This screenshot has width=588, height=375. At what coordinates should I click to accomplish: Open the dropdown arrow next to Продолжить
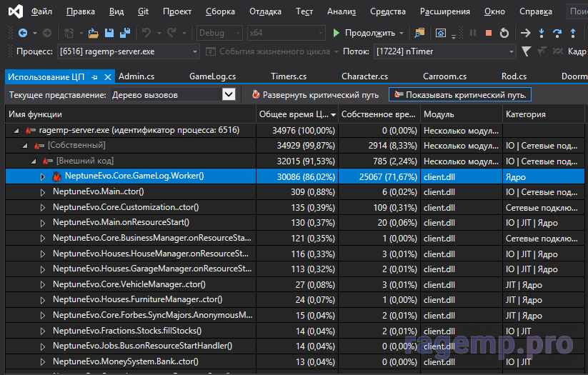point(402,34)
